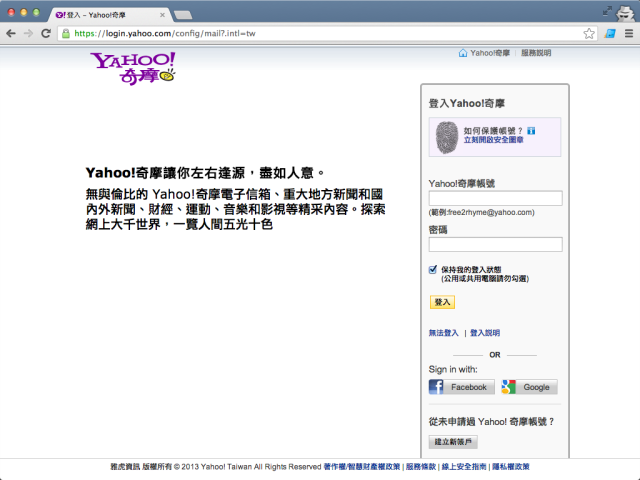Open the Yahoo!奇摩 home link at top
Viewport: 640px width, 480px height.
coord(490,53)
